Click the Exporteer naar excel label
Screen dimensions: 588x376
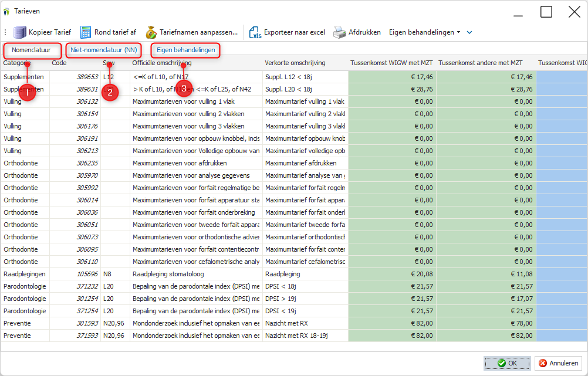click(x=295, y=32)
